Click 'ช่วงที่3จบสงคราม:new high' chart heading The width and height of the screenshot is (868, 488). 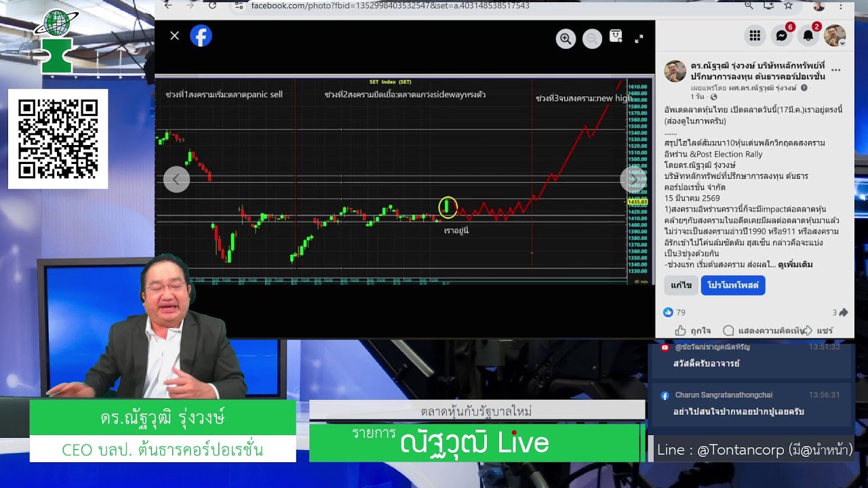[584, 98]
